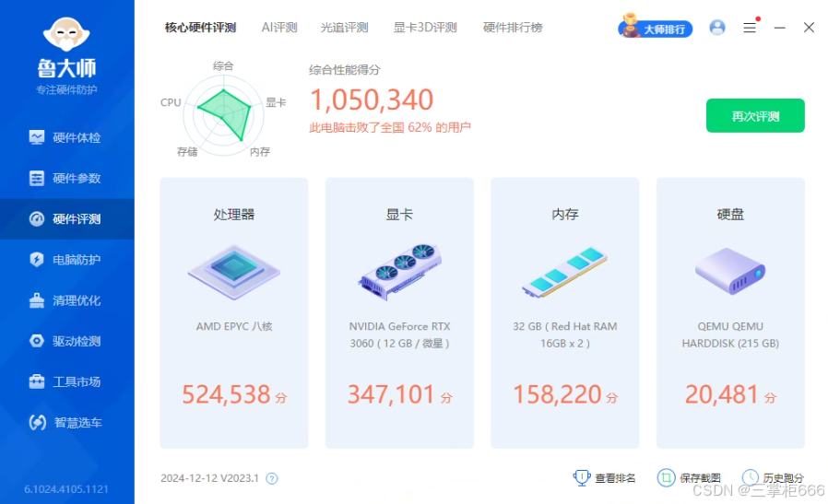828x504 pixels.
Task: Click the 此电脑击败了全国 62% 的用户 text
Action: [x=390, y=127]
